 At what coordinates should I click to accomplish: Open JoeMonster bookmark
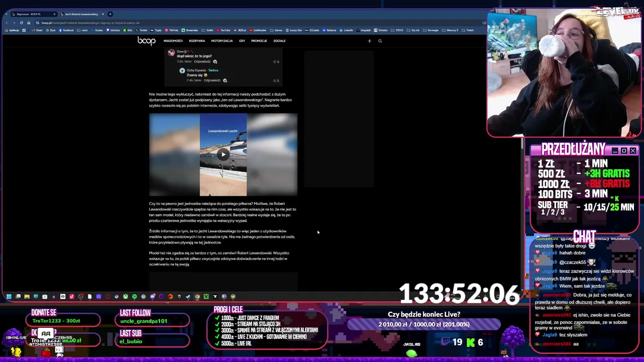[258, 30]
